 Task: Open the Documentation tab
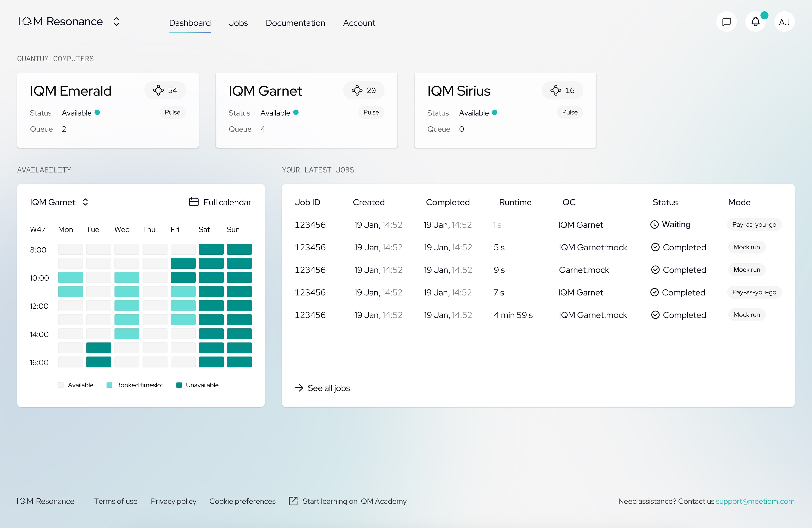295,23
